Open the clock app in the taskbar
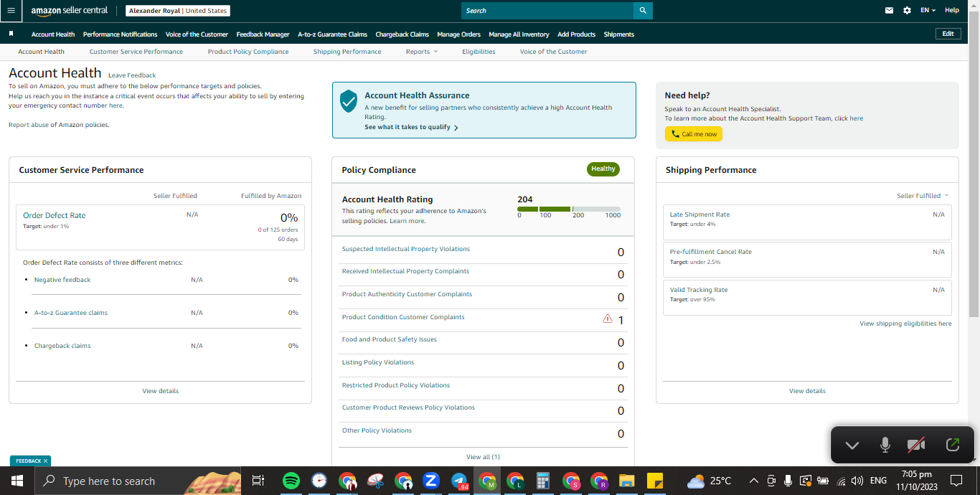Image resolution: width=980 pixels, height=495 pixels. (319, 481)
